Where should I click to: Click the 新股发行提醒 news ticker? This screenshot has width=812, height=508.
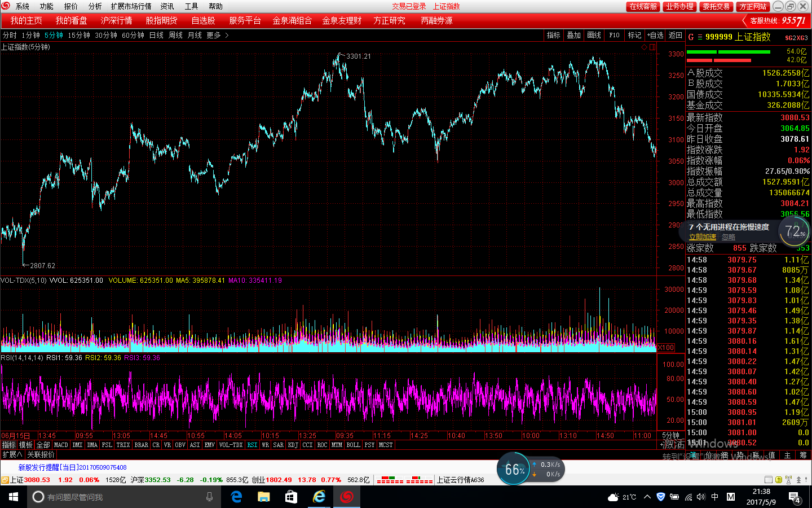[72, 467]
